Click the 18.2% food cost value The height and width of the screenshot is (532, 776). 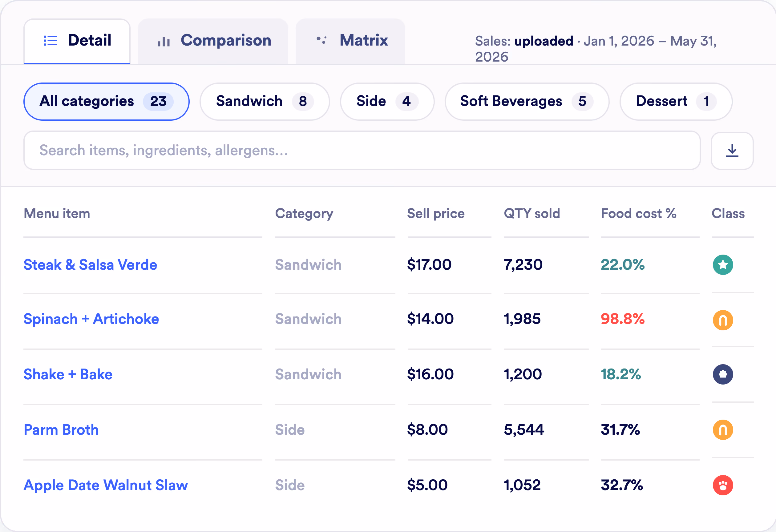(621, 374)
